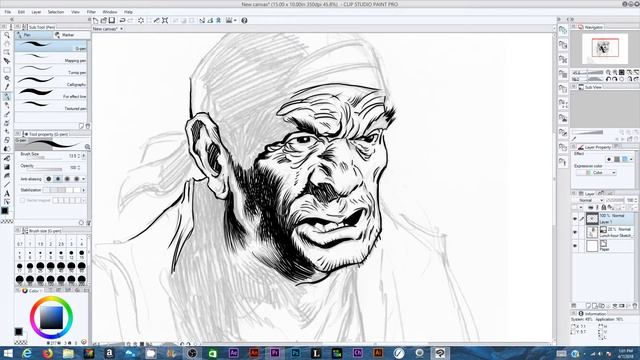Adjust Brush Size stepper arrows
Screen dimensions: 640x360
(79, 156)
